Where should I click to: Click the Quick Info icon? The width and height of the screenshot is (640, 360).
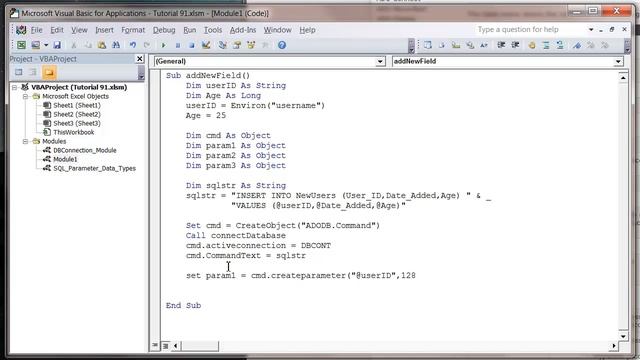pyautogui.click(x=456, y=45)
